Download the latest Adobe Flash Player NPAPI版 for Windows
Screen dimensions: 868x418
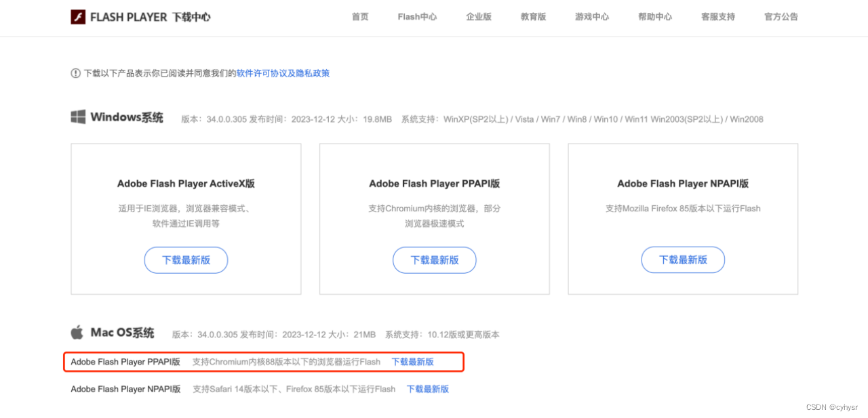coord(683,259)
